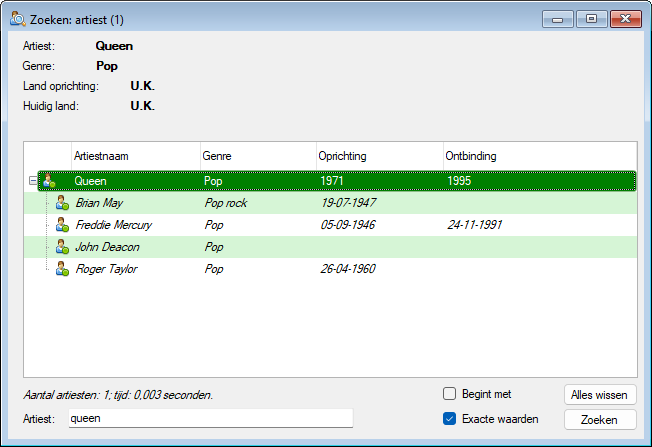Click the Alles wissen button
The height and width of the screenshot is (447, 652).
(x=600, y=395)
